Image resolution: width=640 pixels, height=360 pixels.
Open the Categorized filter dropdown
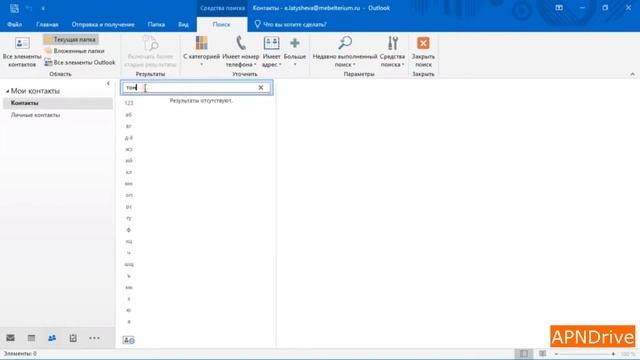click(x=201, y=52)
